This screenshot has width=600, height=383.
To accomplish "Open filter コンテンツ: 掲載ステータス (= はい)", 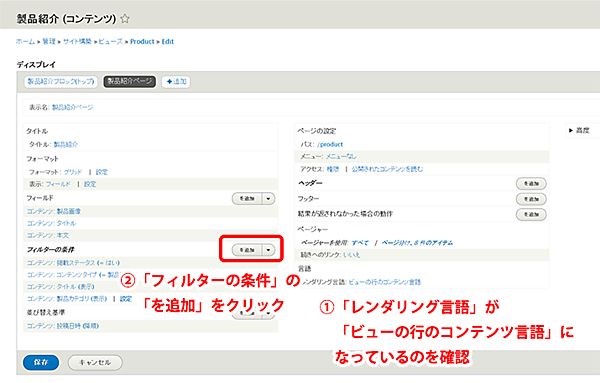I will pos(73,263).
